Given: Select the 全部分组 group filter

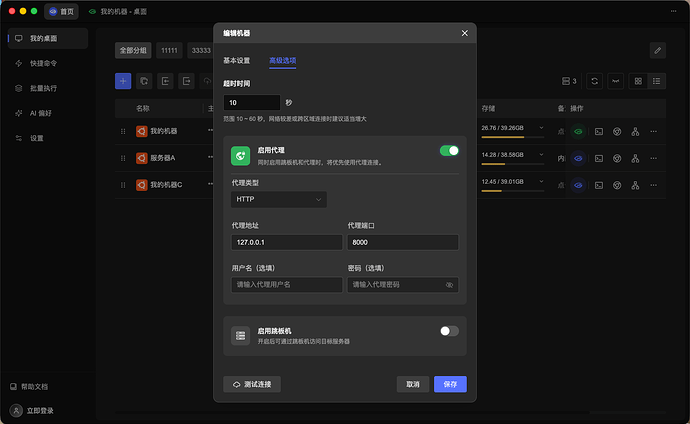Looking at the screenshot, I should point(133,51).
